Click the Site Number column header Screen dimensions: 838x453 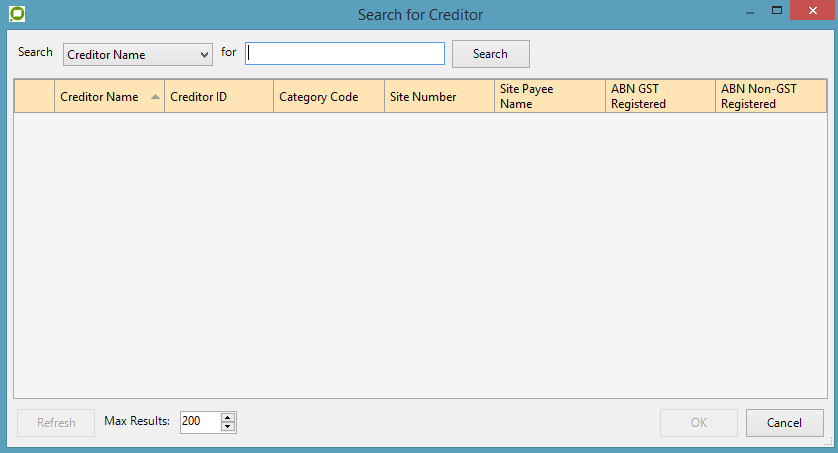click(x=438, y=97)
